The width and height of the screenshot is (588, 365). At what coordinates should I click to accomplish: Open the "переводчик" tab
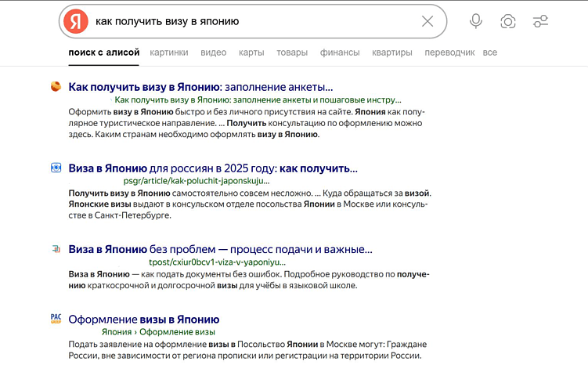(x=449, y=52)
